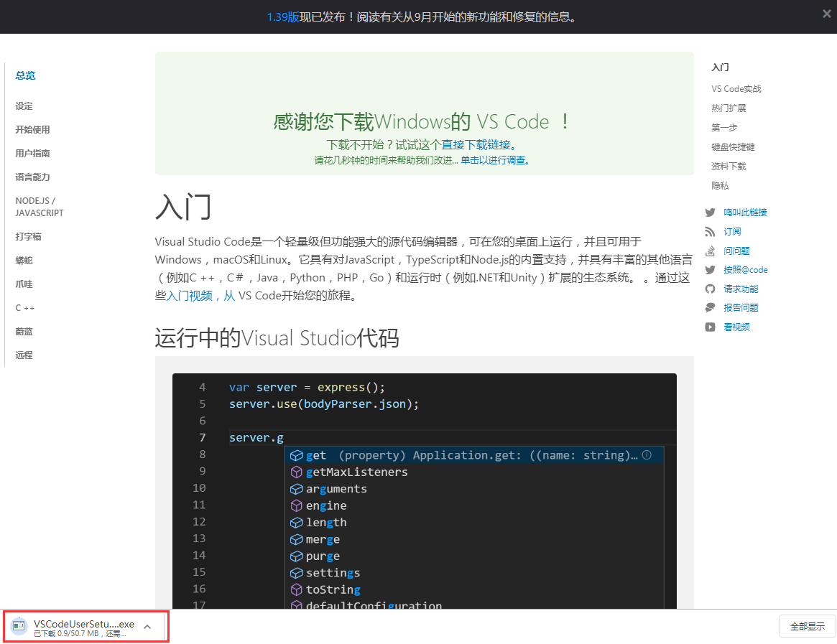Click the Twitter bird icon beside 鸣叫此链接
Image resolution: width=837 pixels, height=644 pixels.
[x=711, y=212]
